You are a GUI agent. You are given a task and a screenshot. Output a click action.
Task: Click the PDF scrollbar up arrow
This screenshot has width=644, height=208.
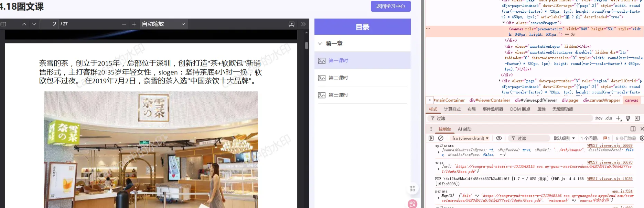[306, 33]
